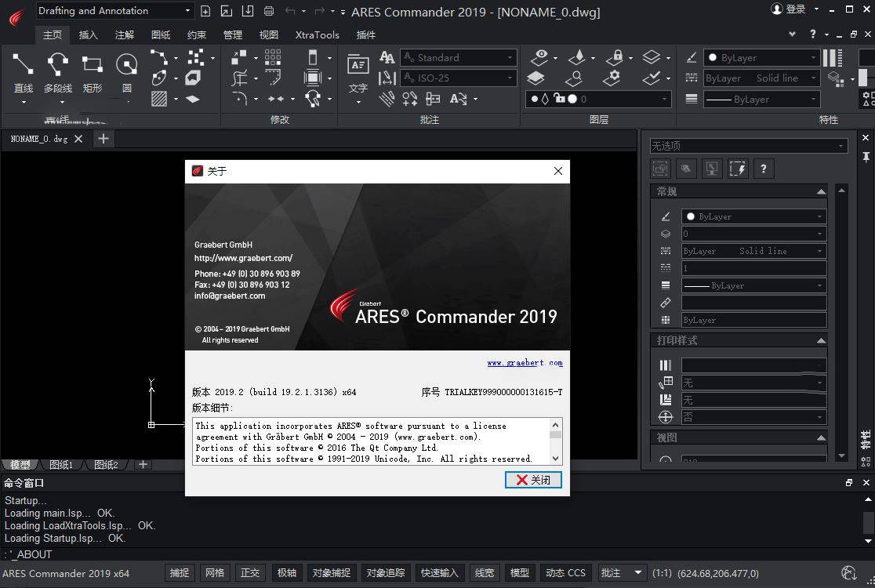Screen dimensions: 875x588
Task: Click the help question mark icon in properties panel
Action: click(x=763, y=168)
